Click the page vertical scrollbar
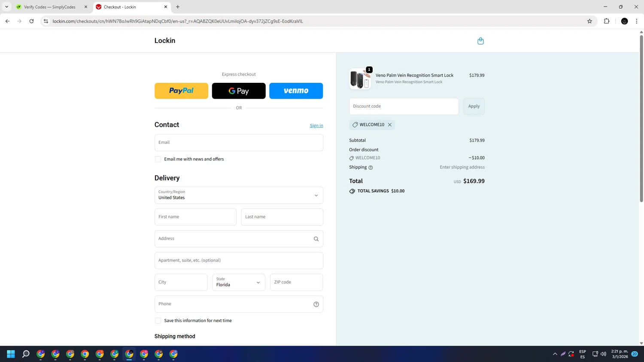 pos(641,118)
